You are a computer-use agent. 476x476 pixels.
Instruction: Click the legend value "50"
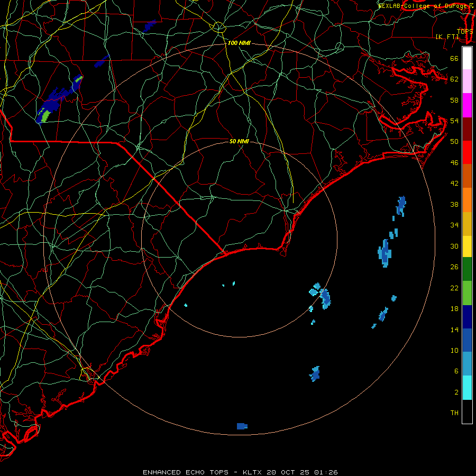click(x=454, y=141)
